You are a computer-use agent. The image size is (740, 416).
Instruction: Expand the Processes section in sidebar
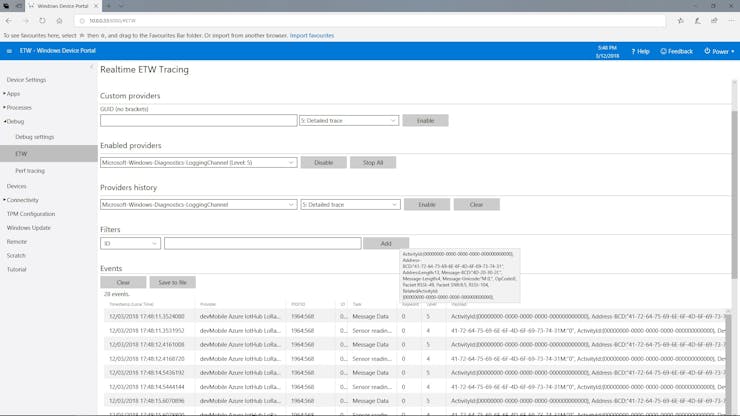tap(18, 108)
